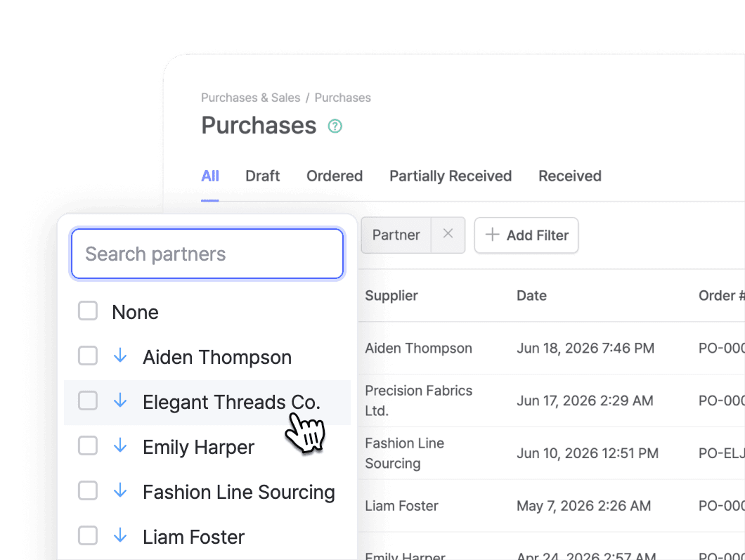Toggle the Liam Foster partner checkbox
745x560 pixels.
click(x=88, y=536)
